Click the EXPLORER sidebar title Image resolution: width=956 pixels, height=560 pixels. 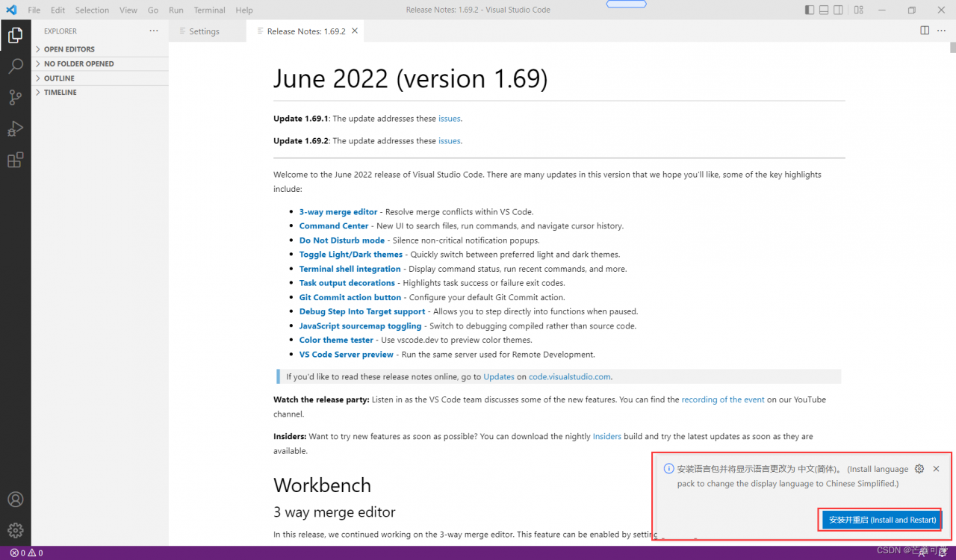(x=60, y=31)
